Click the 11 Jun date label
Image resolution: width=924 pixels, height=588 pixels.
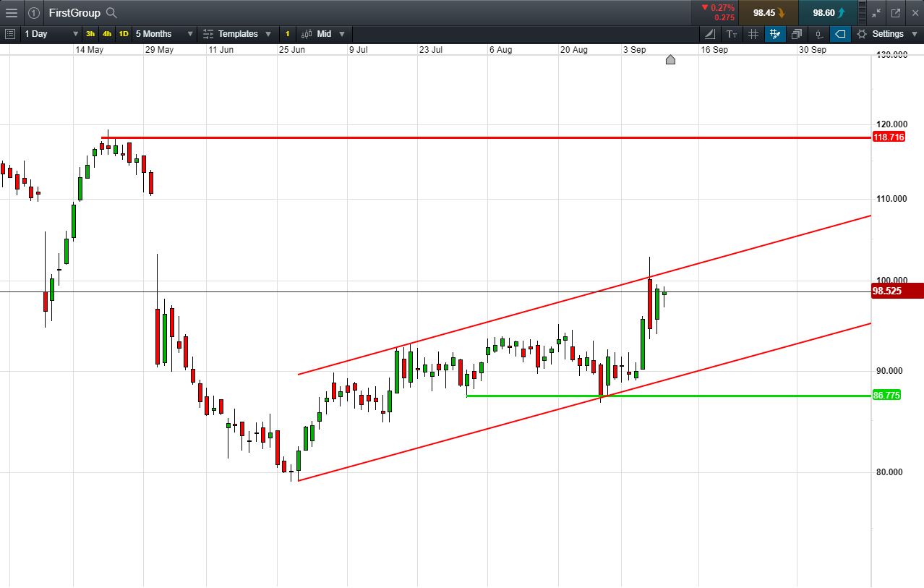[x=221, y=50]
